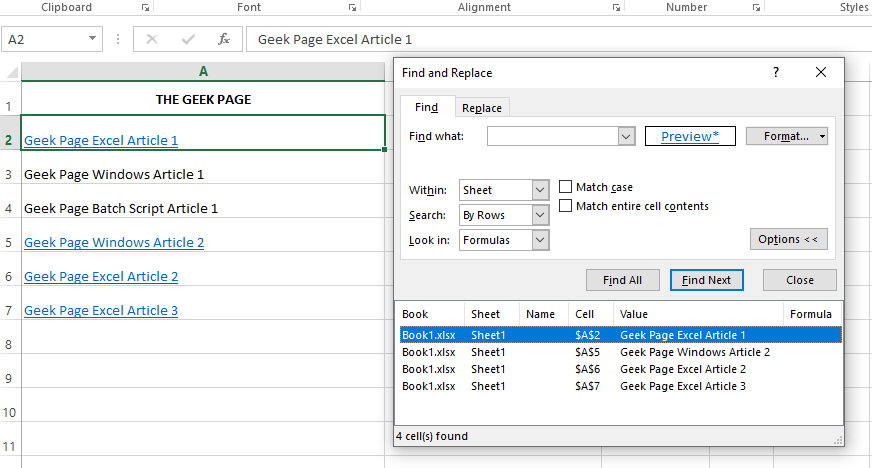The image size is (872, 468).
Task: Click the Enter checkmark icon in formula bar
Action: [188, 40]
